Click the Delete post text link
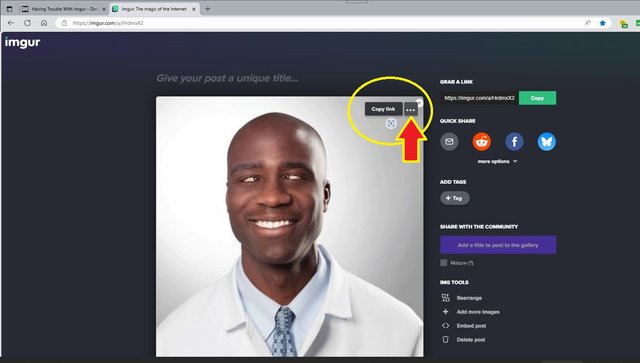The height and width of the screenshot is (363, 640). tap(471, 340)
